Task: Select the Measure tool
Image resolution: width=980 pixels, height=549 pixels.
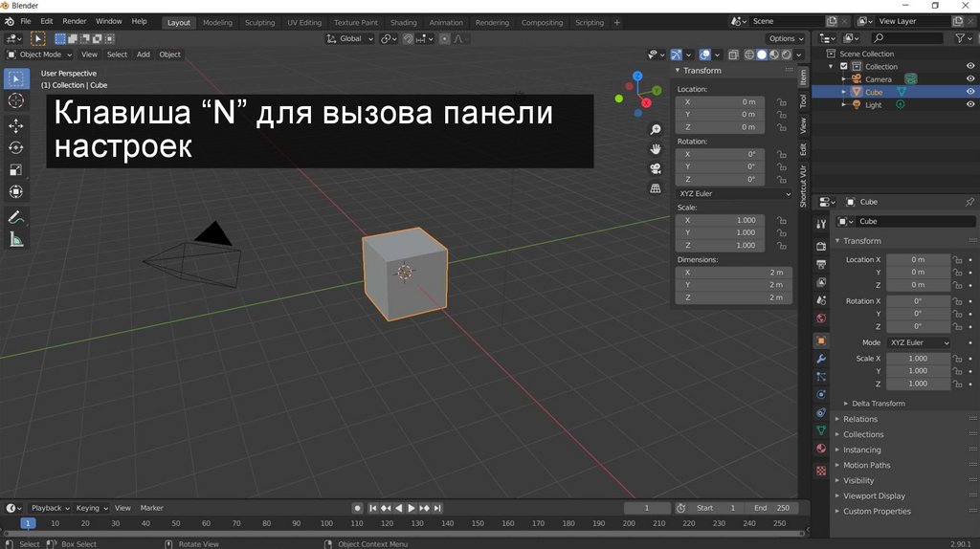Action: tap(16, 239)
